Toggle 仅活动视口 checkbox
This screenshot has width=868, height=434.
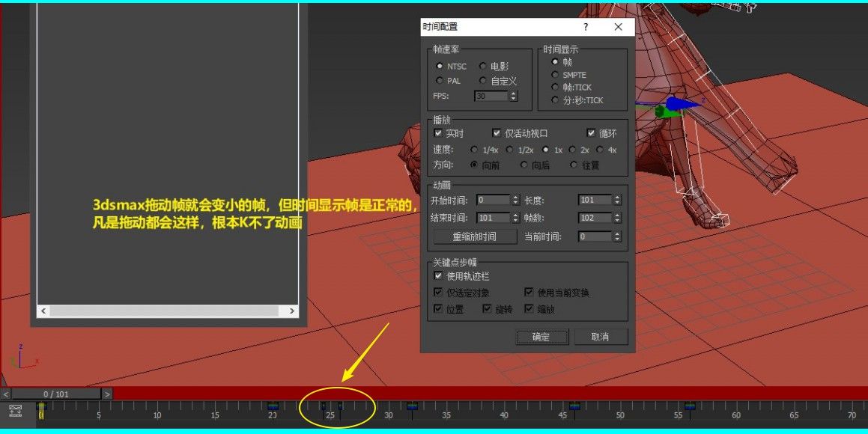coord(497,133)
